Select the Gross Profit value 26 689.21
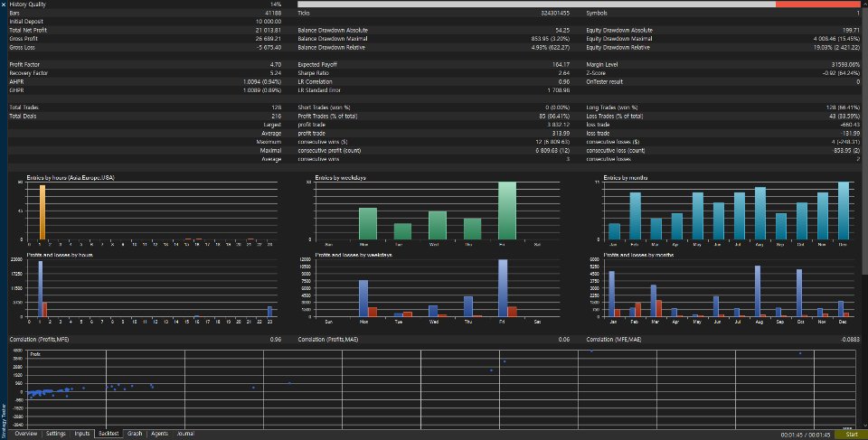The image size is (868, 440). 269,39
